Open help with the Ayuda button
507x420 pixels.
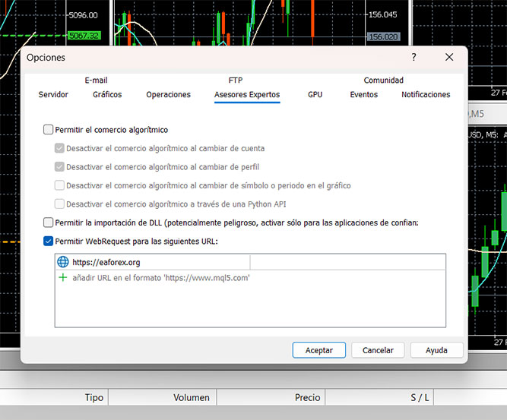tap(436, 350)
